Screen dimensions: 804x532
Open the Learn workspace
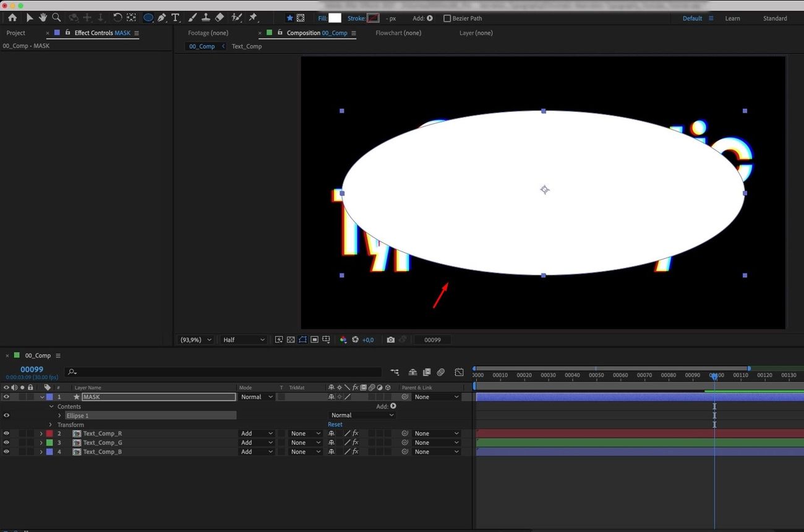point(732,18)
